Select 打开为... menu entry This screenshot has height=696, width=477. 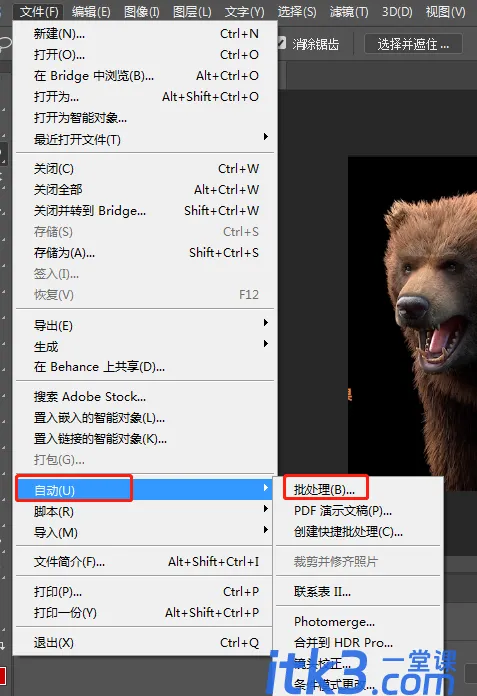click(x=146, y=96)
